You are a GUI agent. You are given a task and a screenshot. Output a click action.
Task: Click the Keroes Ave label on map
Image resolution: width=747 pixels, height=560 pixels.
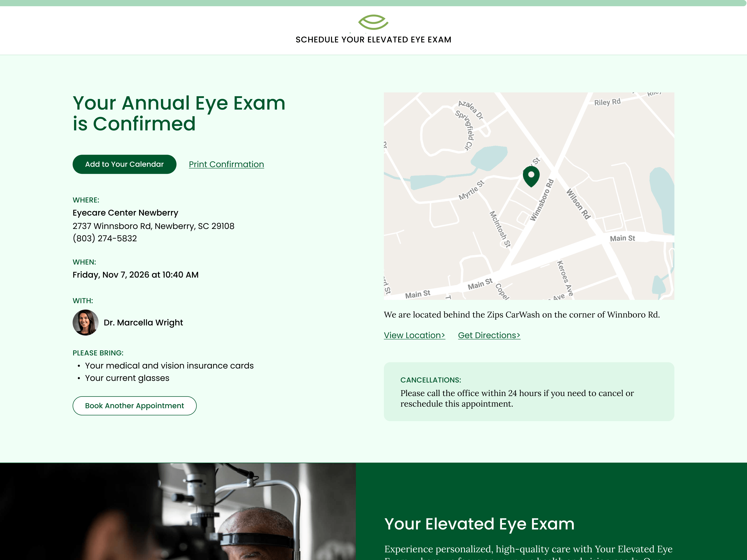coord(565,278)
